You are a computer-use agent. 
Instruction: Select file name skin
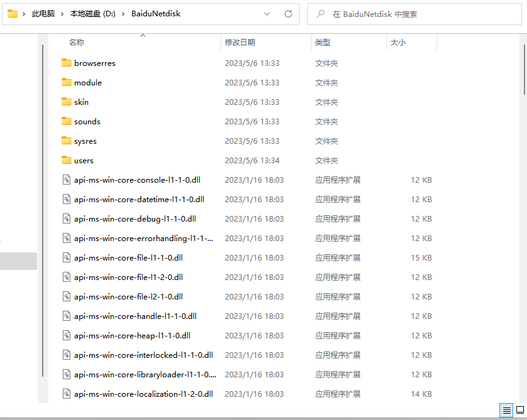click(x=81, y=102)
